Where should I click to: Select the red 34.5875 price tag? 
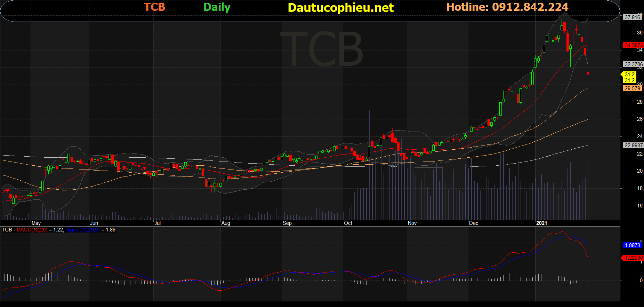click(x=633, y=45)
